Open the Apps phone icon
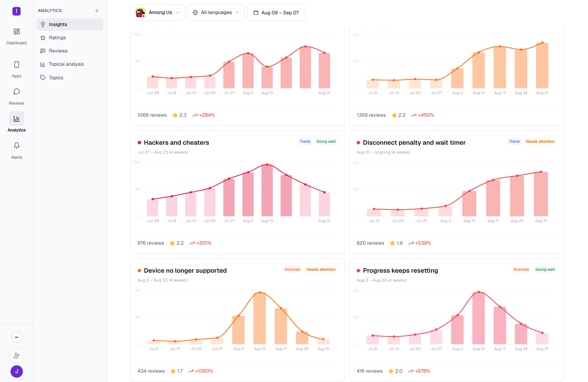588x382 pixels. coord(17,65)
